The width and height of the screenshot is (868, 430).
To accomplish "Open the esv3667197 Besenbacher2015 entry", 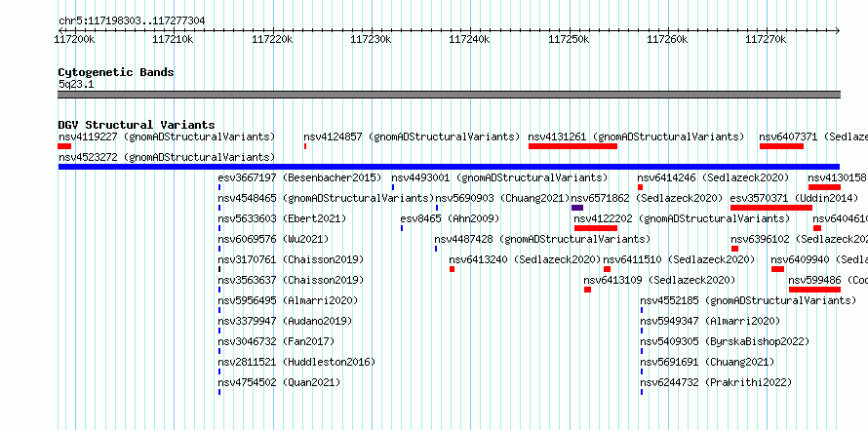I will point(299,177).
